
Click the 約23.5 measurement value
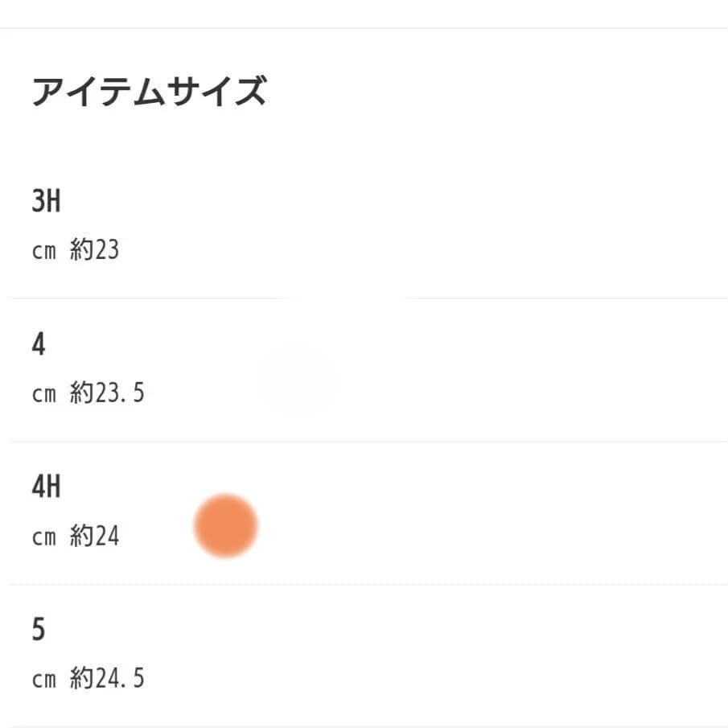click(x=107, y=394)
